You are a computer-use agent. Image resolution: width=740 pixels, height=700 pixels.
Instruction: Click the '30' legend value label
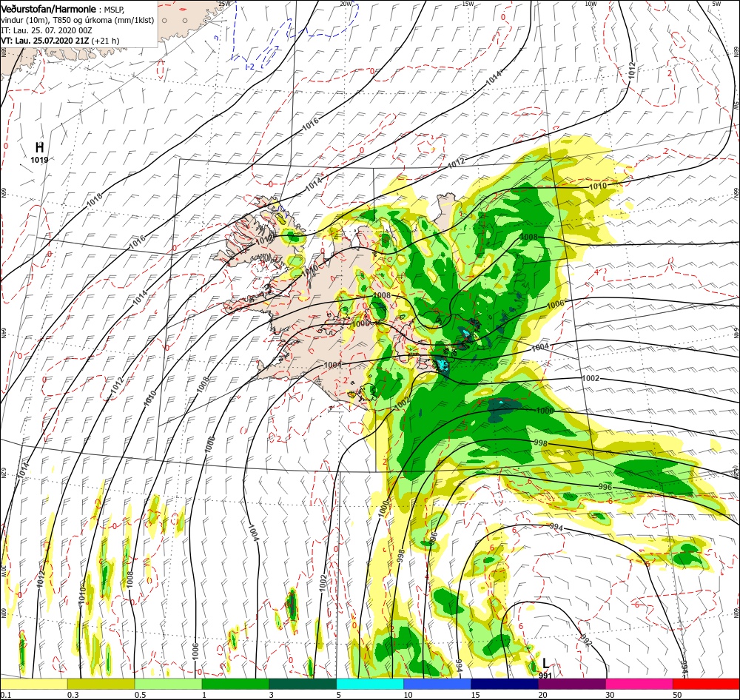coord(610,695)
